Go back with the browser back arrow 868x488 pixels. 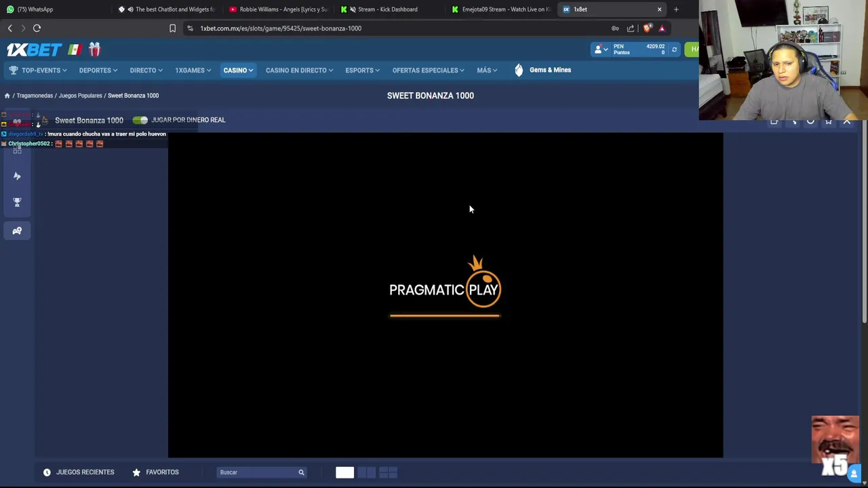(x=10, y=28)
